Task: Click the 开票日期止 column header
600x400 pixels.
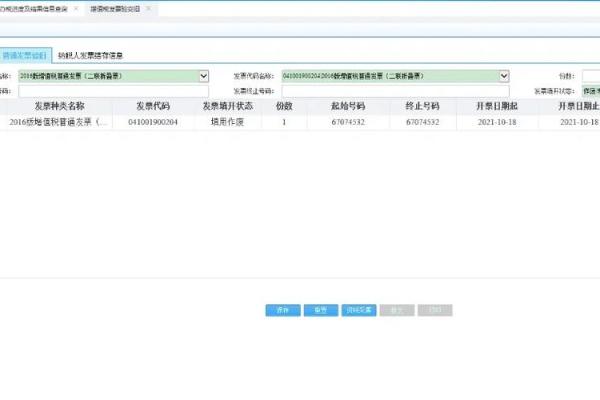Action: pyautogui.click(x=579, y=106)
